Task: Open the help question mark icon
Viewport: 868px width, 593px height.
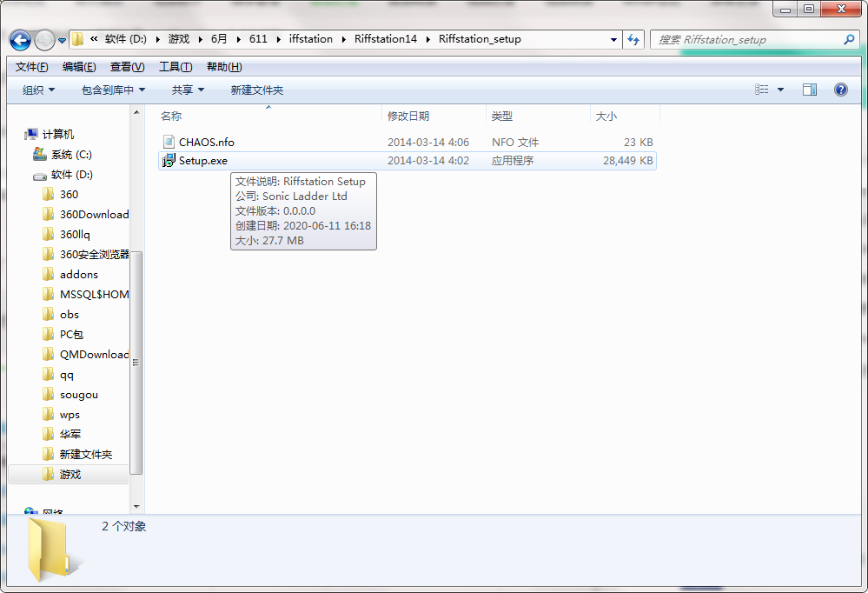Action: (x=840, y=90)
